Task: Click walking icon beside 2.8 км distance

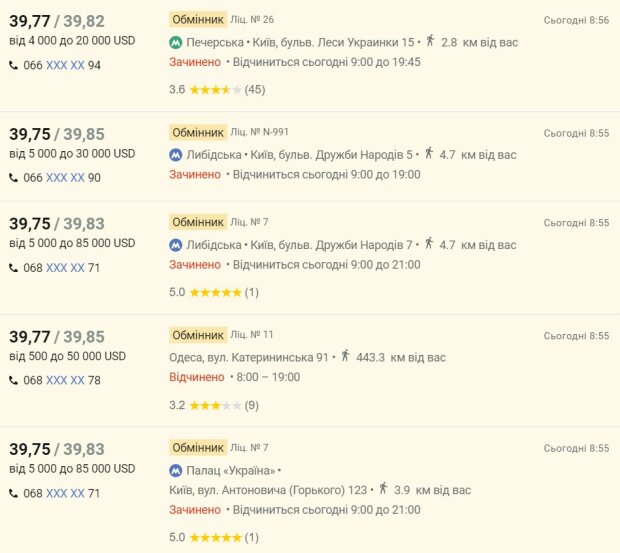Action: [430, 41]
